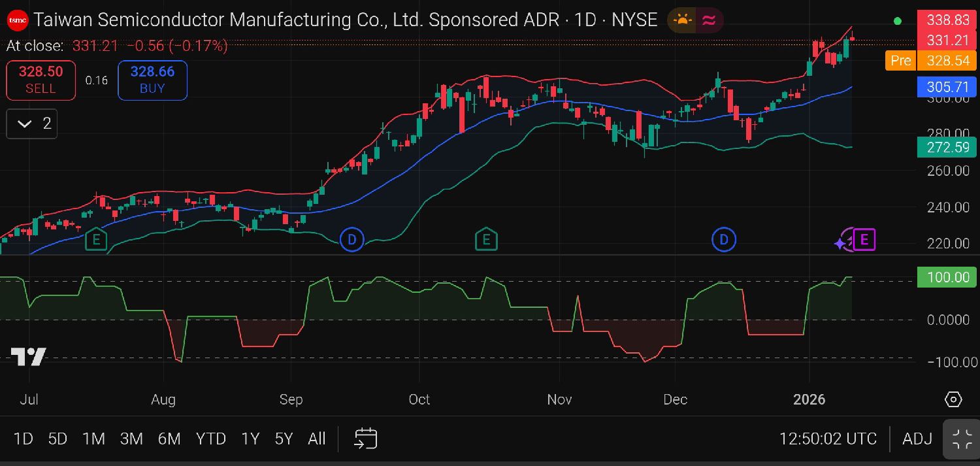980x466 pixels.
Task: Click the blue 305.71 price axis label
Action: [947, 87]
